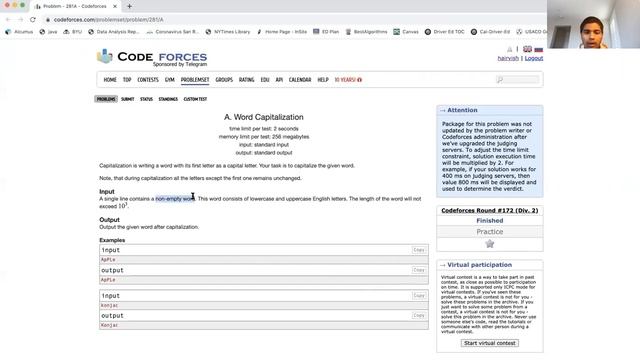Open the Canvas bookmark
The width and height of the screenshot is (640, 360).
click(x=406, y=31)
